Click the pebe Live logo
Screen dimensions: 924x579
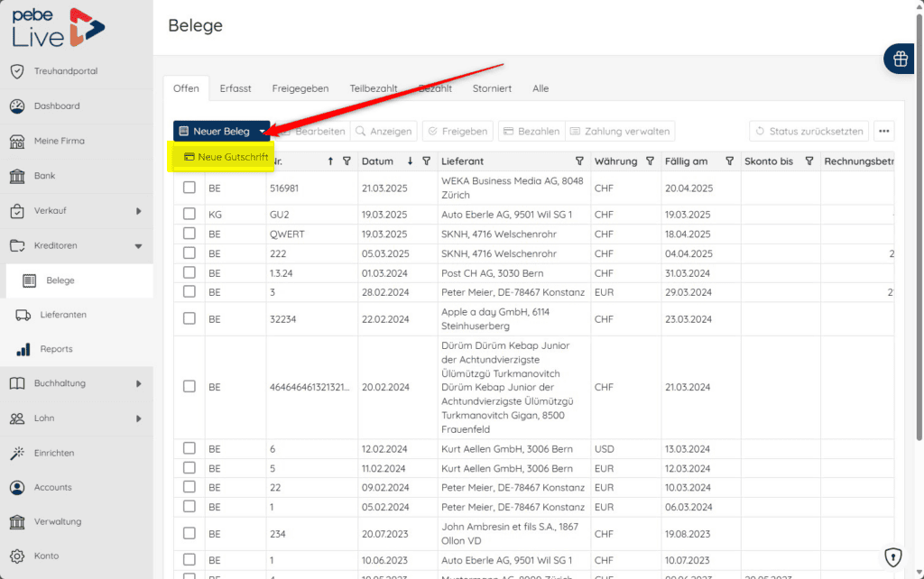(x=58, y=28)
